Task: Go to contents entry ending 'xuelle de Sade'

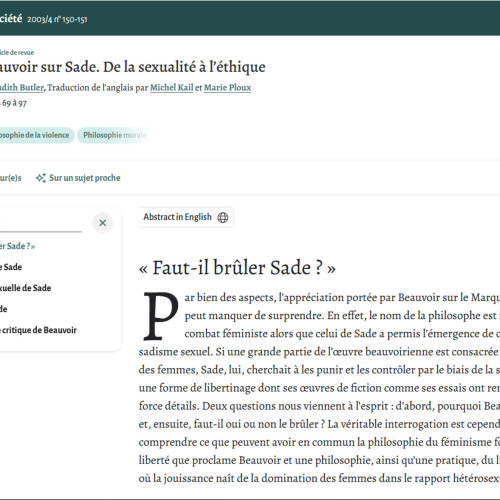Action: pos(25,288)
